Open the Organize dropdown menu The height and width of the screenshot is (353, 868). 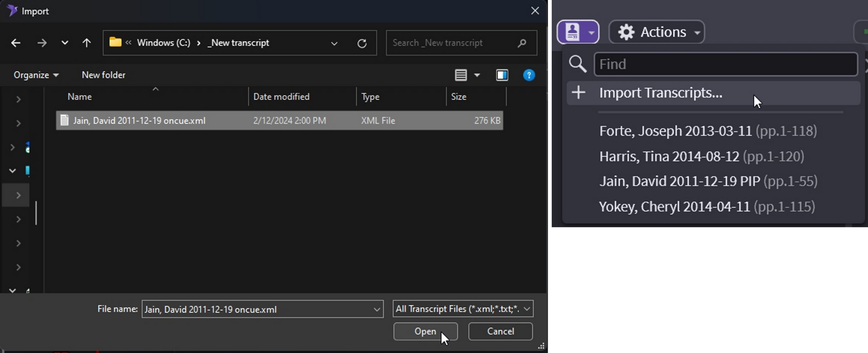[x=36, y=75]
